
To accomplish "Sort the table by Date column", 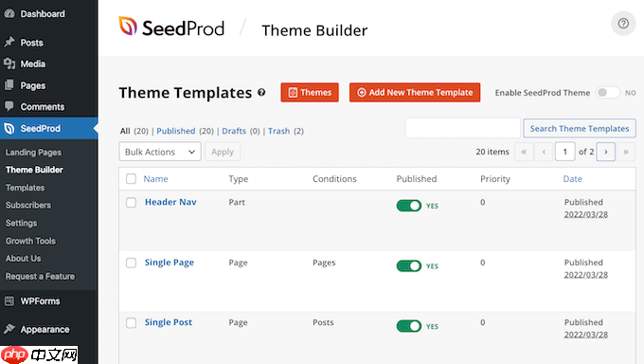I will point(573,179).
